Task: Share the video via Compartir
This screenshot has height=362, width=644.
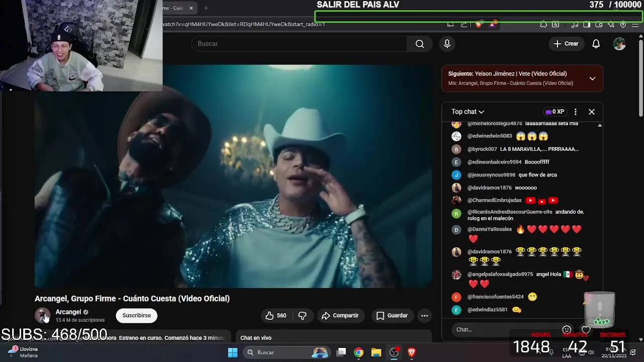Action: (x=340, y=315)
